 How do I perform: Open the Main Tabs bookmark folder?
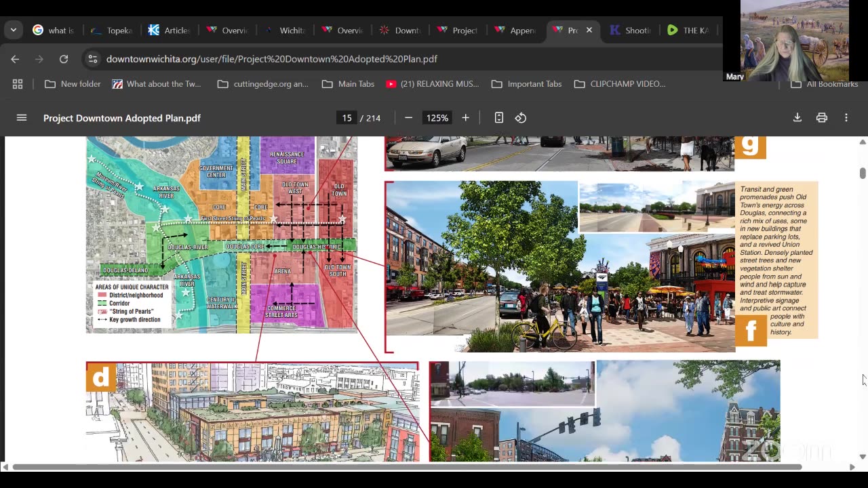[x=348, y=84]
